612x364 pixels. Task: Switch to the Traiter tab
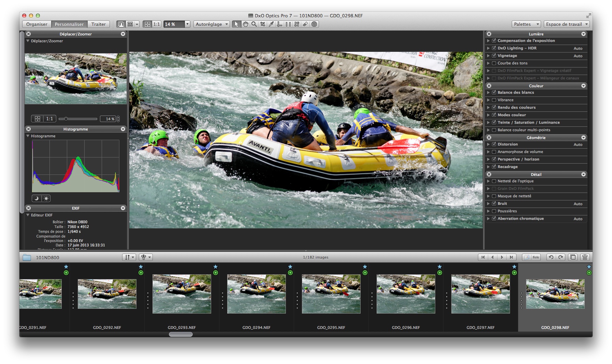pos(99,24)
